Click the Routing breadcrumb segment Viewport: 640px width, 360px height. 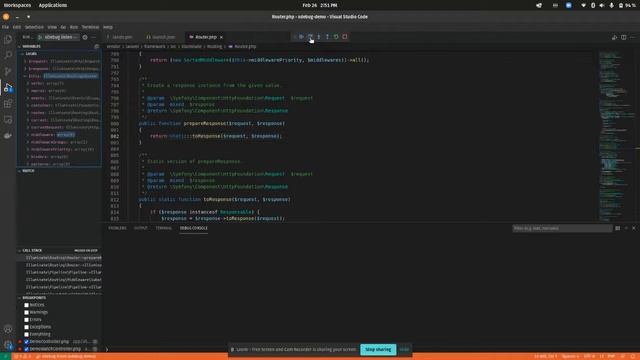click(214, 47)
